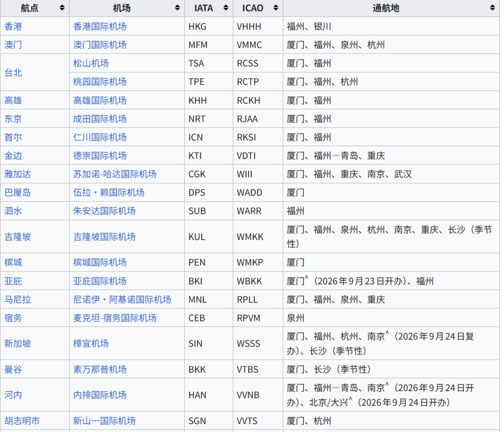504x432 pixels.
Task: Open 吉隆坡国际机场 airport link
Action: point(104,237)
